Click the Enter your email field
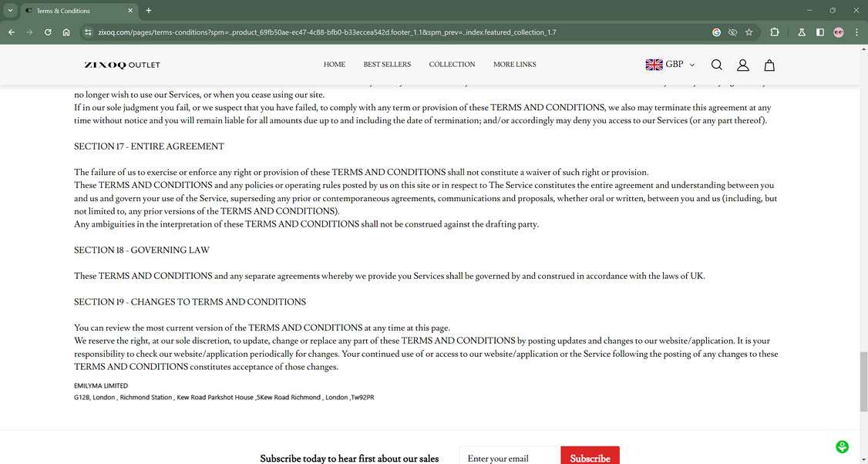 (510, 457)
